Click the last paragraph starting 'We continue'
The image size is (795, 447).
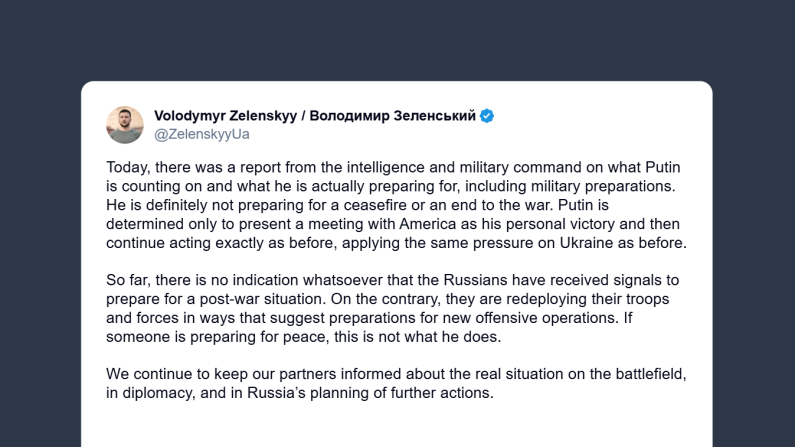point(396,383)
